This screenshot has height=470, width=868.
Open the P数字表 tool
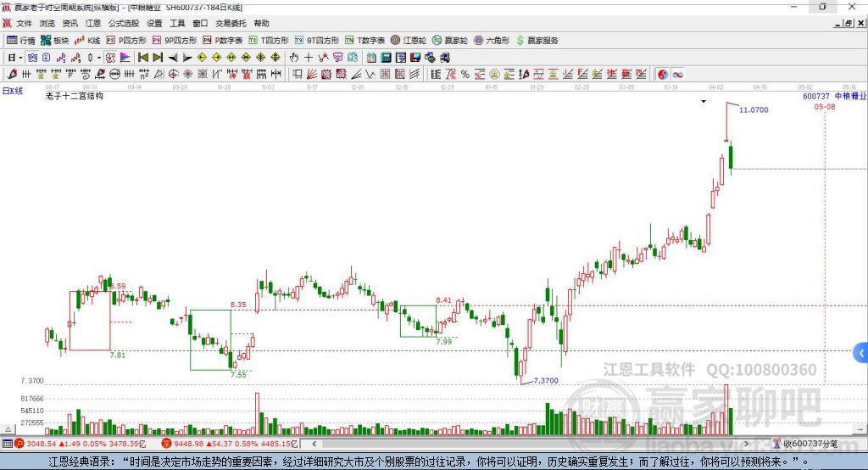tap(223, 41)
